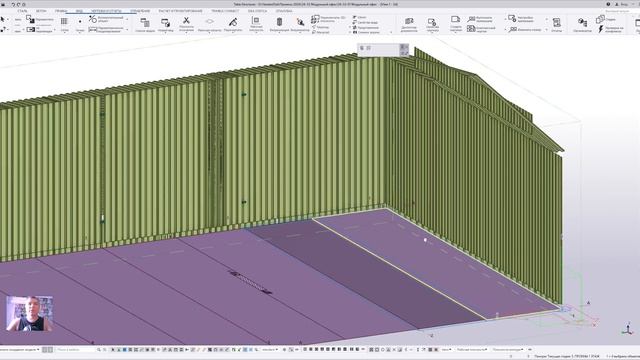Click the Свойства вида button

[x=365, y=22]
